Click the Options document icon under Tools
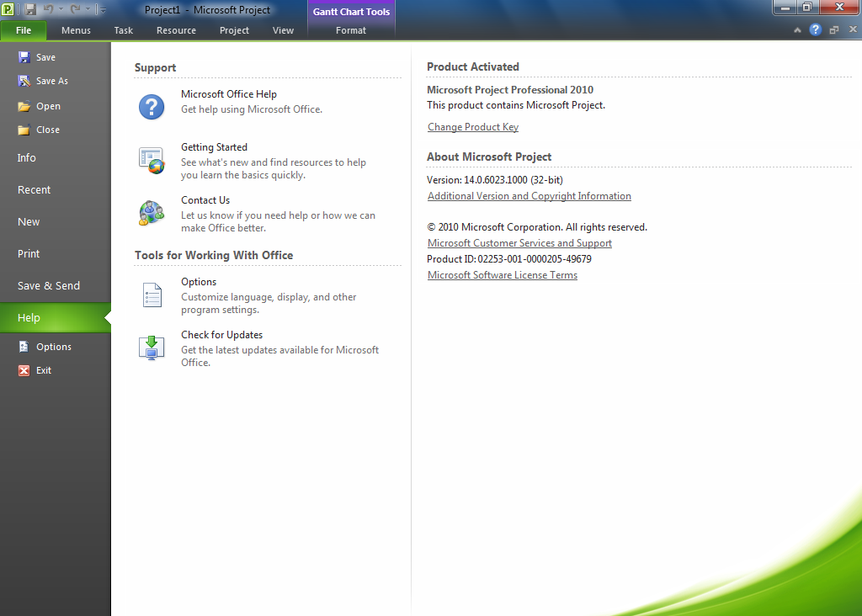862x616 pixels. [152, 295]
